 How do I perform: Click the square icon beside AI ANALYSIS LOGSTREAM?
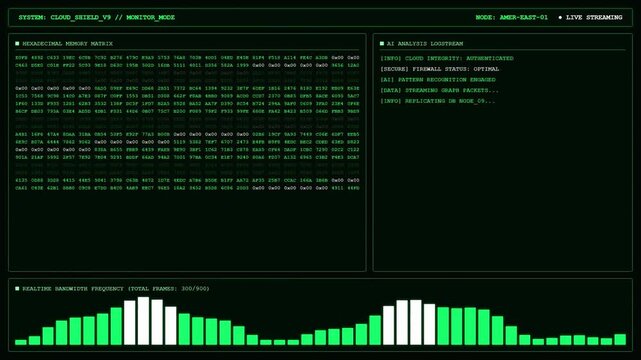(382, 43)
